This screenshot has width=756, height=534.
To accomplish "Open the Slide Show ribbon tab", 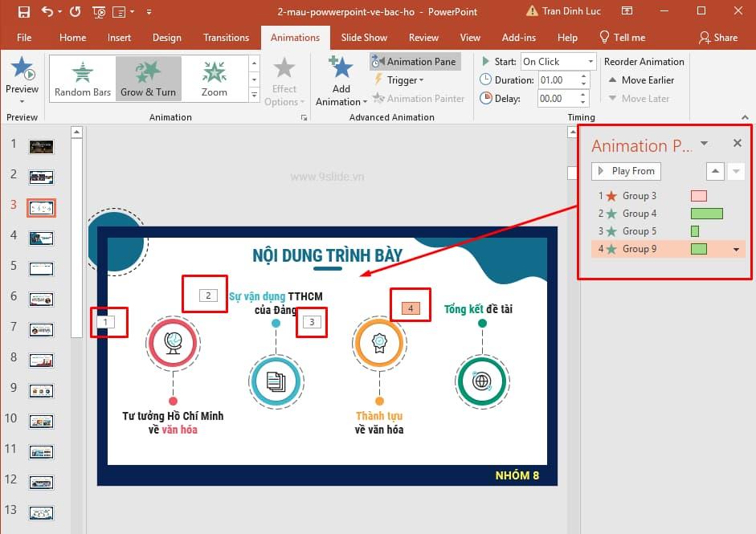I will point(364,37).
